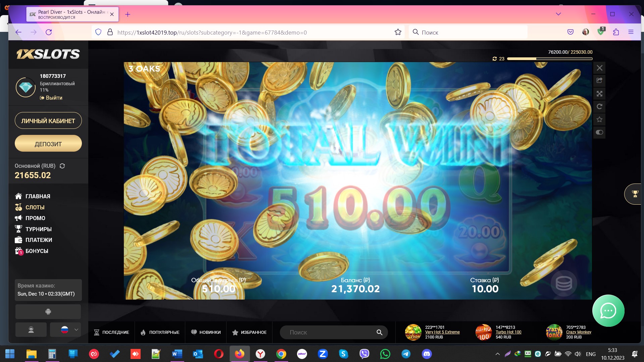The image size is (644, 362).
Task: Log out via Выйти link
Action: 51,98
